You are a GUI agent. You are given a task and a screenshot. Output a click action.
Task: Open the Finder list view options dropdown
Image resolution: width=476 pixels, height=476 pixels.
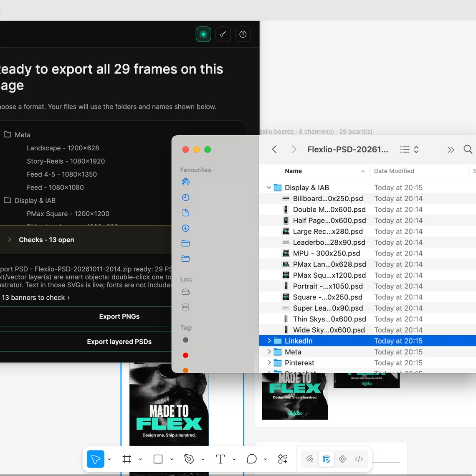410,149
